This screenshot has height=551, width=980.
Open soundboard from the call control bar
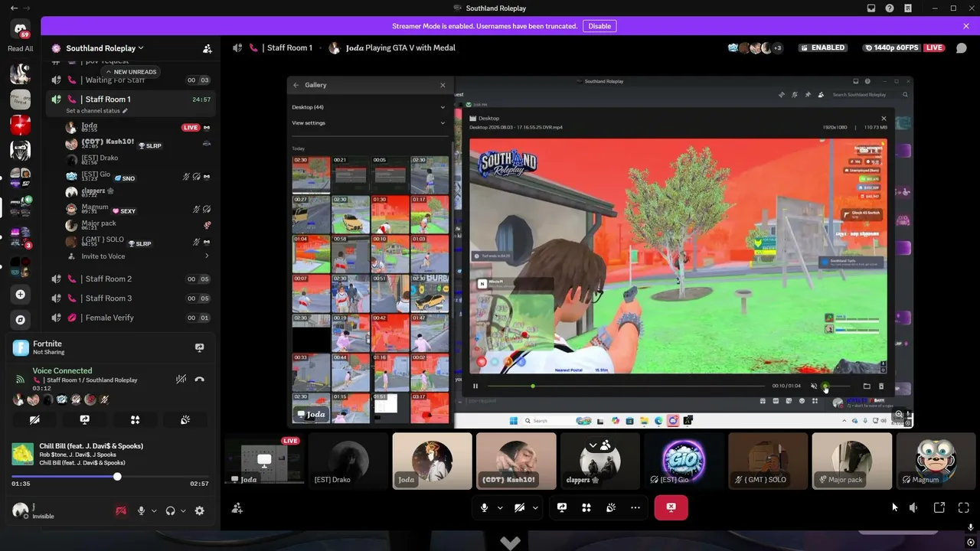(x=611, y=507)
